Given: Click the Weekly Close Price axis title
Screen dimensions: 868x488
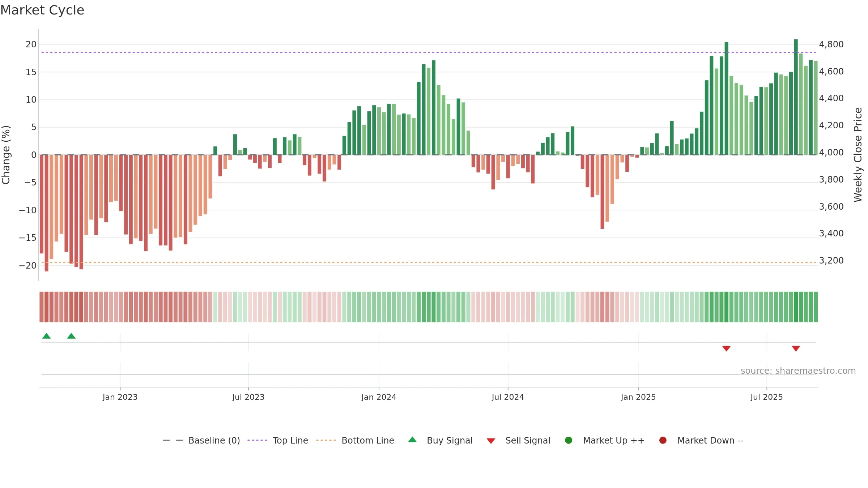Looking at the screenshot, I should click(858, 155).
